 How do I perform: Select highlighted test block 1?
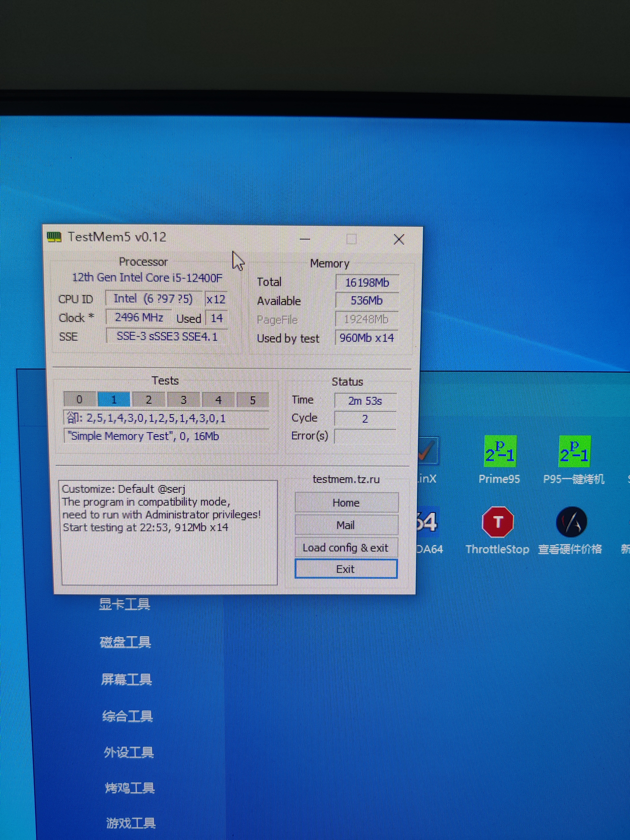pyautogui.click(x=114, y=399)
